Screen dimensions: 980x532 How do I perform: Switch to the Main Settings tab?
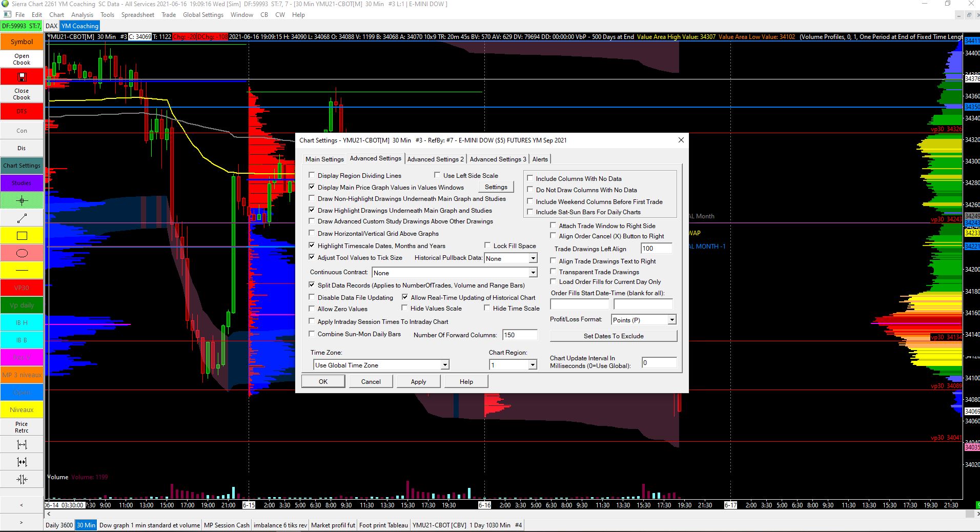pos(324,159)
